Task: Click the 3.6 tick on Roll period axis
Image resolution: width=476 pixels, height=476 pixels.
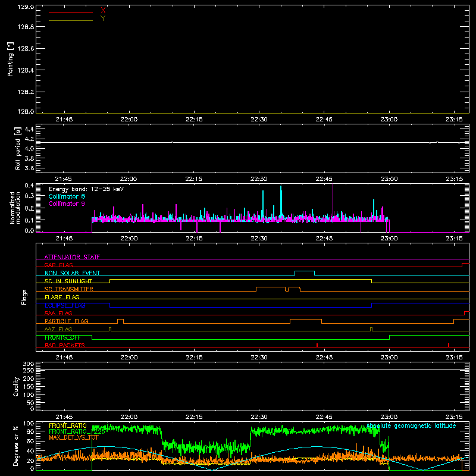Action: point(29,168)
